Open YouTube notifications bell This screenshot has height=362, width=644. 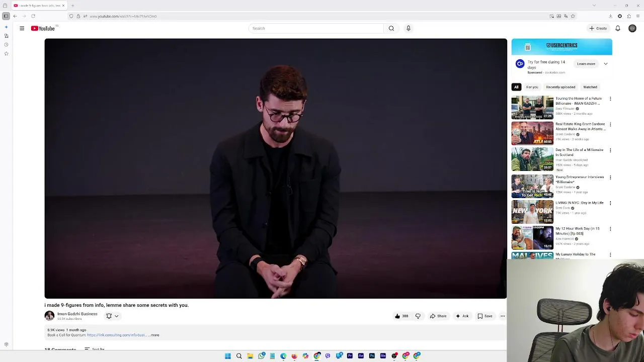click(x=618, y=28)
